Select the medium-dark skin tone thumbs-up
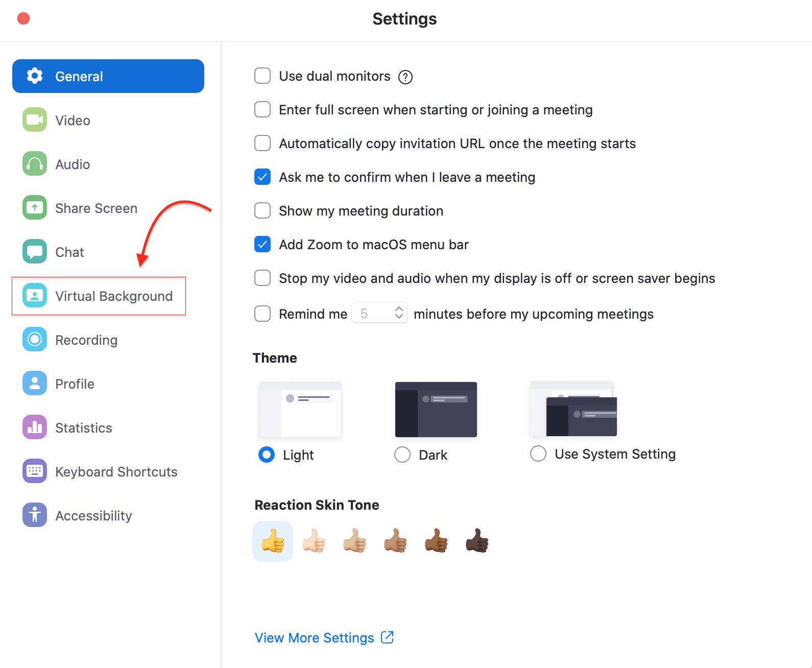Image resolution: width=812 pixels, height=668 pixels. point(436,541)
